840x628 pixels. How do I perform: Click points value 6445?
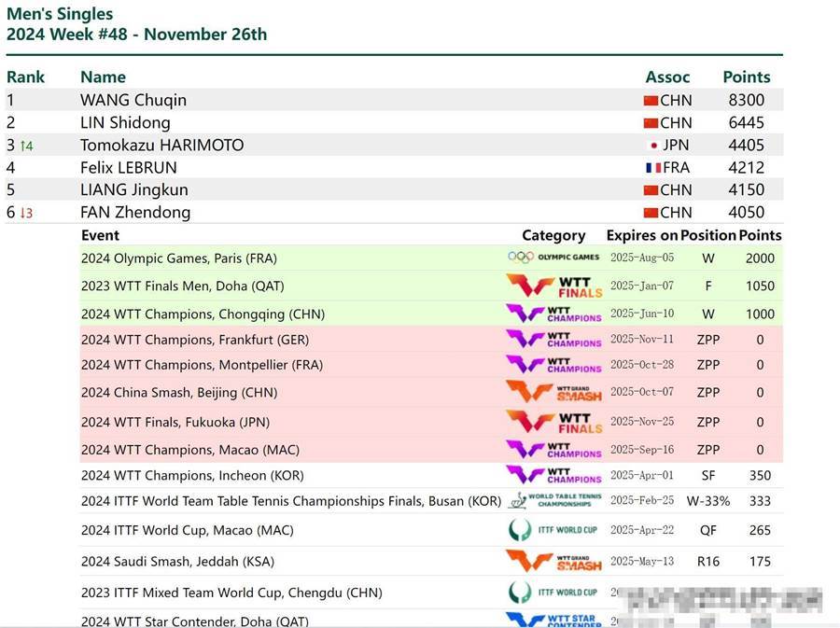(x=747, y=122)
